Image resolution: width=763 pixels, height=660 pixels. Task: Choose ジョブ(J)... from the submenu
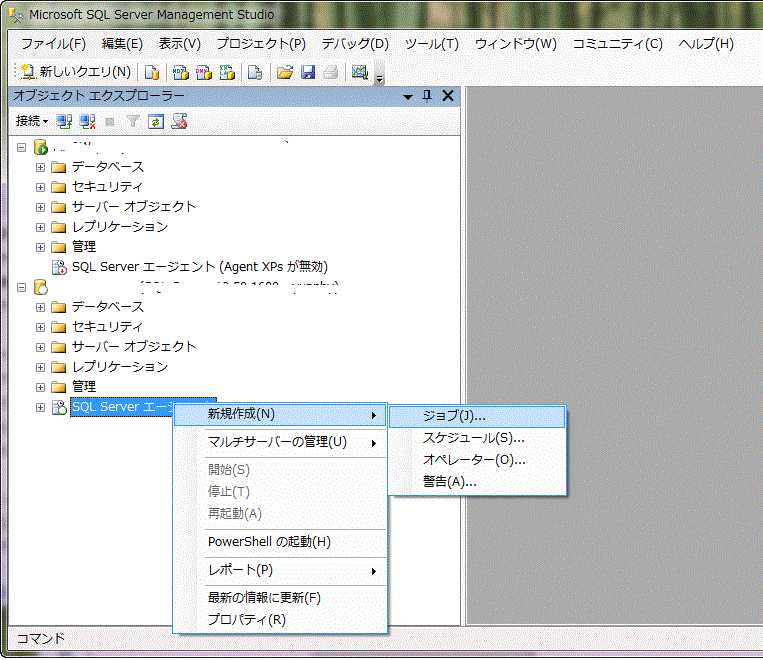477,417
